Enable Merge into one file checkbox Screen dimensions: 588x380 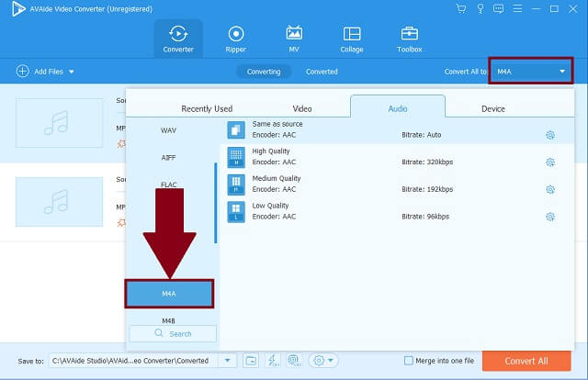pyautogui.click(x=409, y=361)
